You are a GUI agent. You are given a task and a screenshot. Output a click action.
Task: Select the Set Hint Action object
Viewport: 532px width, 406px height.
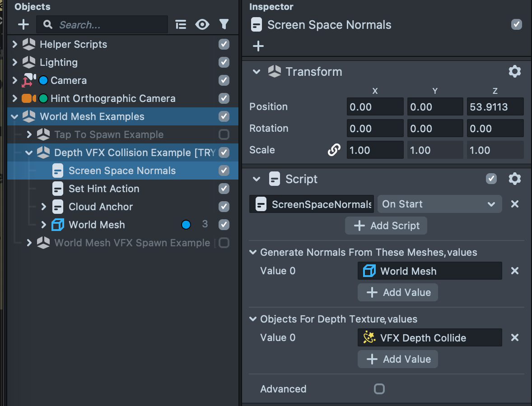coord(103,189)
